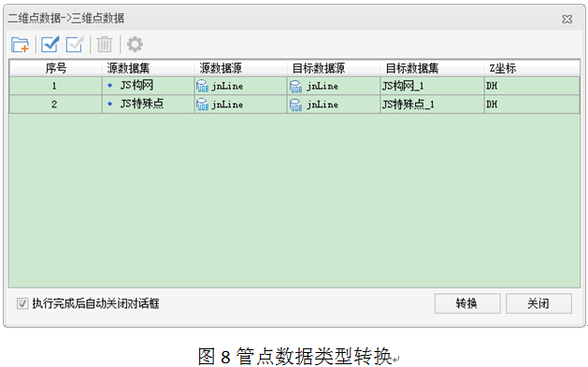This screenshot has height=367, width=588.
Task: Click the invert selection checkmark icon
Action: (74, 44)
